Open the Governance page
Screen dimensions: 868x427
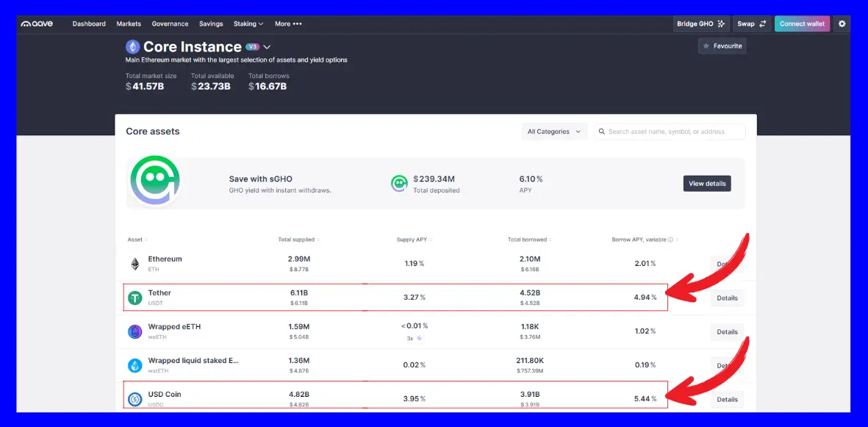(170, 24)
